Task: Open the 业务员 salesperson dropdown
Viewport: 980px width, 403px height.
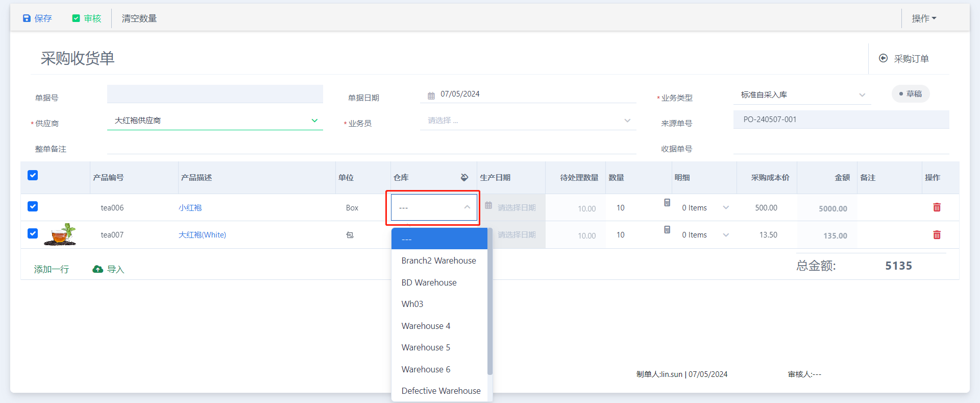Action: (x=528, y=121)
